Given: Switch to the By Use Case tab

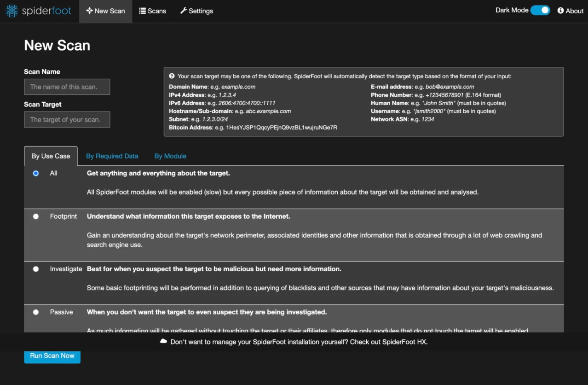Looking at the screenshot, I should coord(51,156).
